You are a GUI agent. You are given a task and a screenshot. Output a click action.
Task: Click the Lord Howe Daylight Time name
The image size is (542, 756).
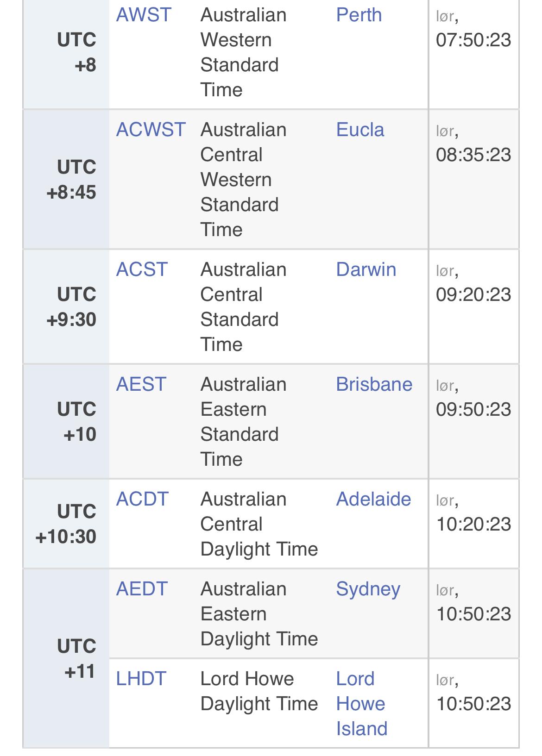[259, 691]
